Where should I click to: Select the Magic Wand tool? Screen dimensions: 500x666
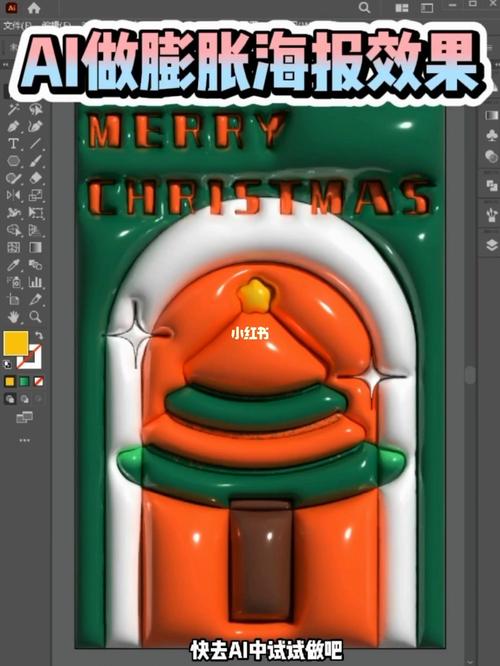[x=13, y=110]
